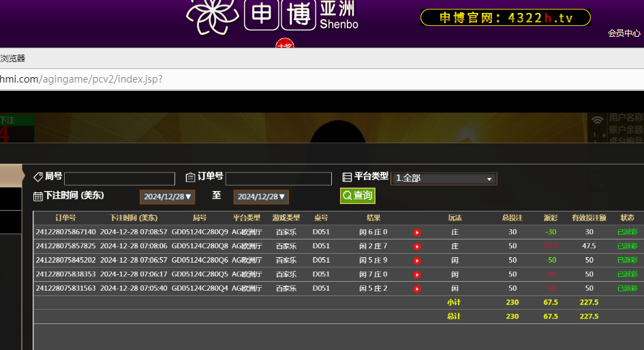Play replay video for order 241228075867140

click(x=417, y=233)
